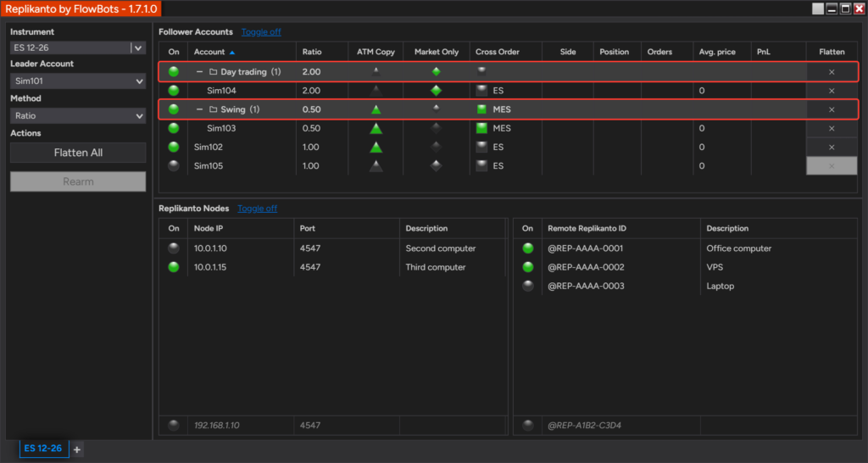Click the greyed-out Rearm button
This screenshot has height=463, width=868.
click(x=78, y=181)
